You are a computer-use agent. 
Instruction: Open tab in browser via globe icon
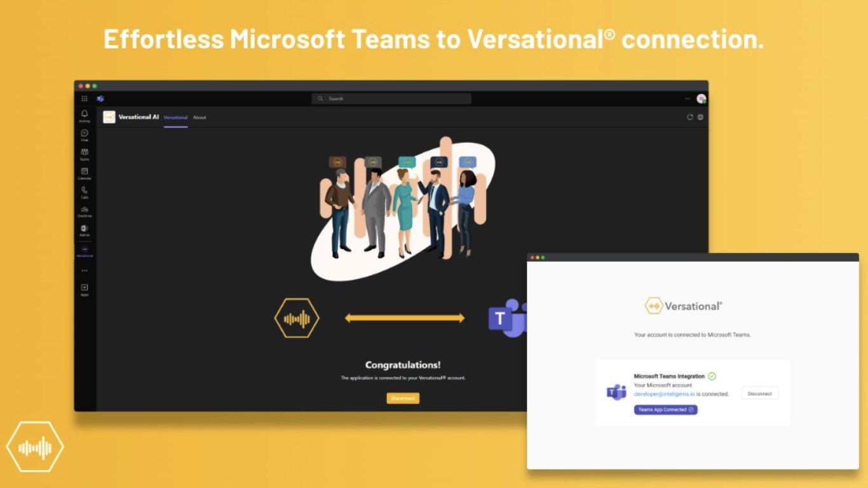coord(700,117)
